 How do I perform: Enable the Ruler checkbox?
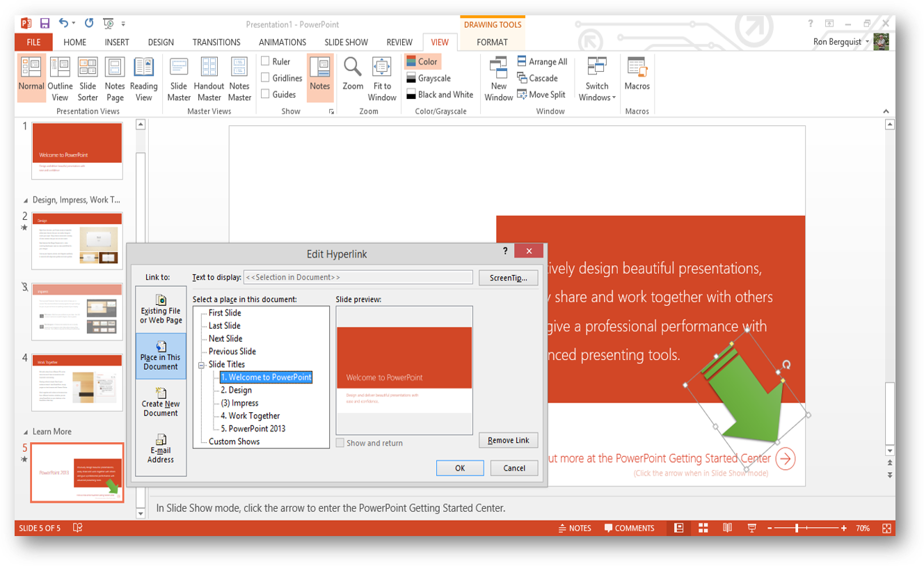(x=265, y=61)
